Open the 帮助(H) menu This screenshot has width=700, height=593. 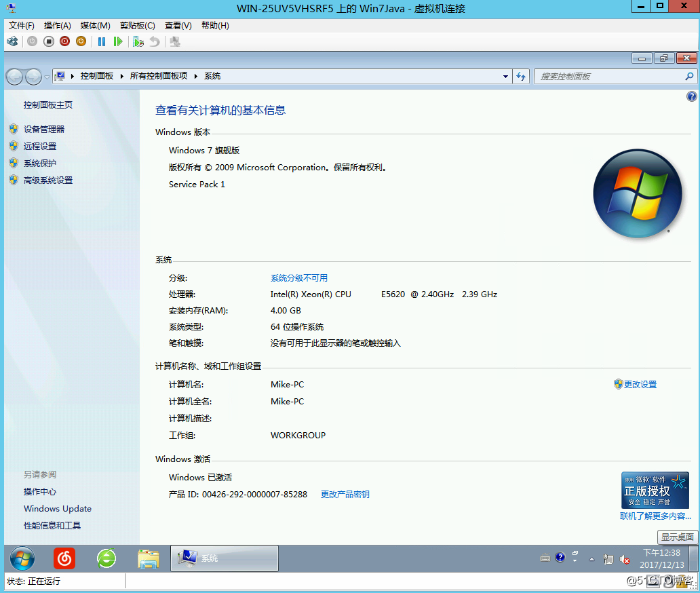pos(215,26)
